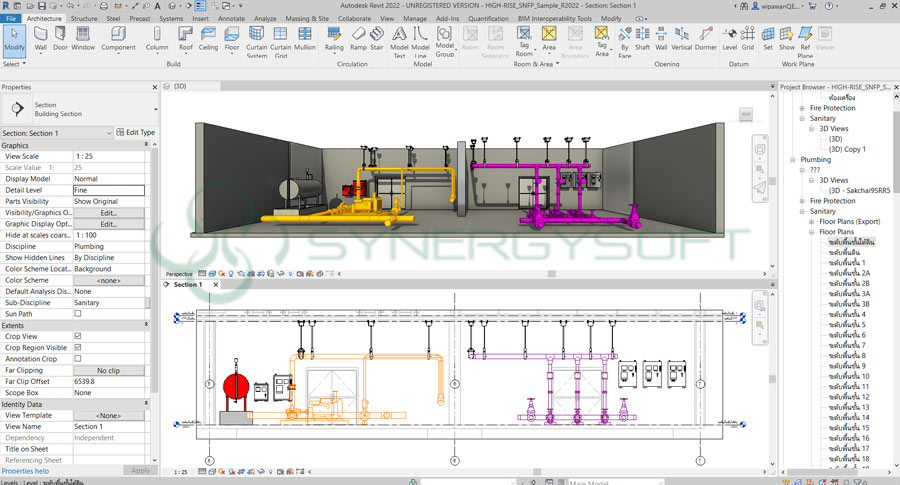Viewport: 900px width, 485px height.
Task: Open the Properties help link
Action: tap(25, 470)
